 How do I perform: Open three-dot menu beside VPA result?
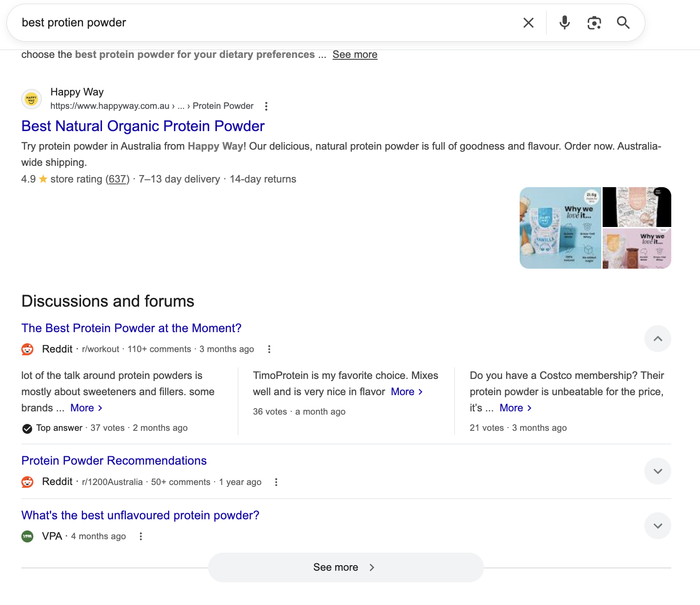(140, 536)
